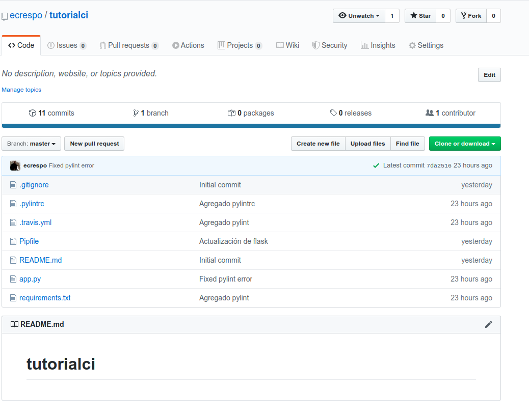Open the requirements.txt file
This screenshot has width=529, height=420.
tap(45, 298)
